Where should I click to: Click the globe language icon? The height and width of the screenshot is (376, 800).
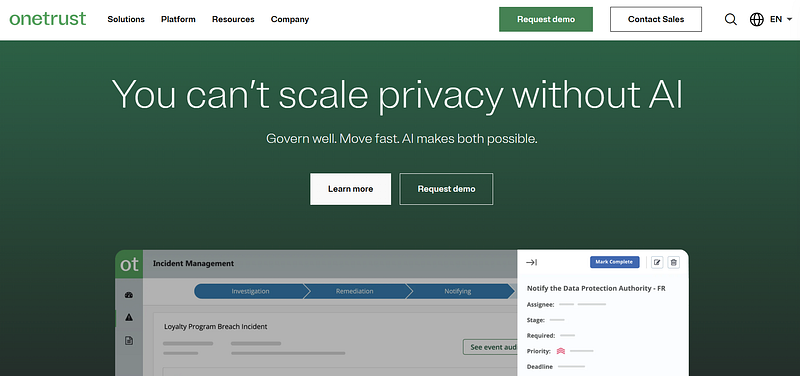click(757, 19)
